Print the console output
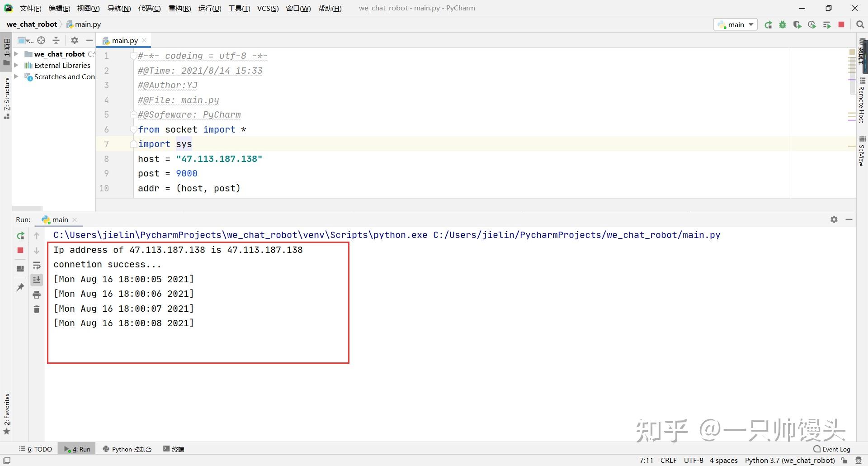Image resolution: width=868 pixels, height=466 pixels. [x=37, y=294]
